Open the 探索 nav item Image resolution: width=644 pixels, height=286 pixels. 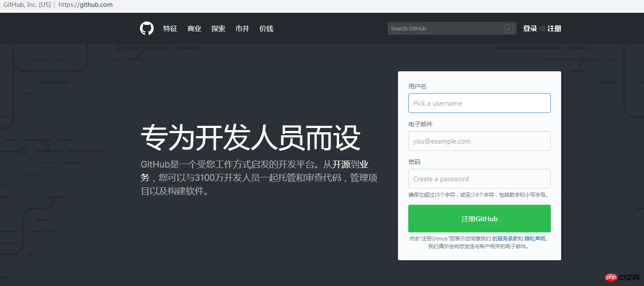218,28
